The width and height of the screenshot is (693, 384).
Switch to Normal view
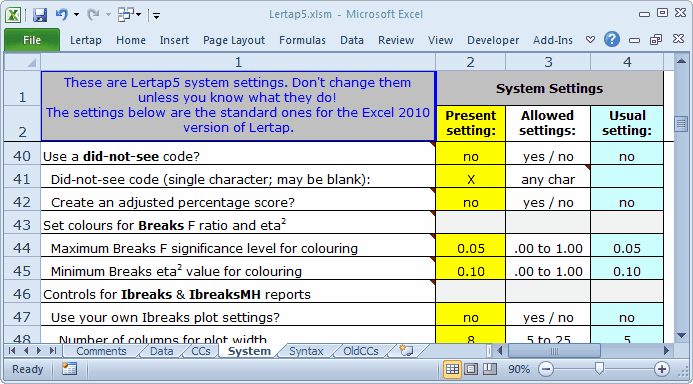[453, 369]
